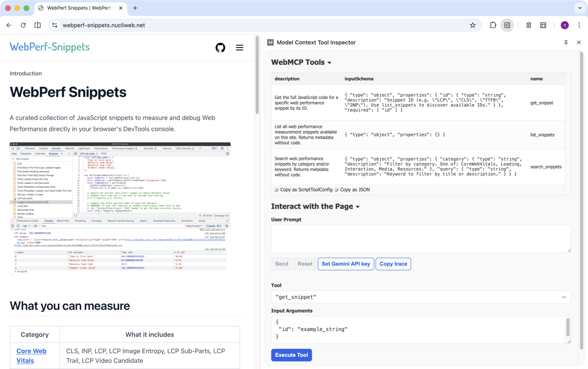
Task: Open the Chrome three-dot menu
Action: (x=579, y=25)
